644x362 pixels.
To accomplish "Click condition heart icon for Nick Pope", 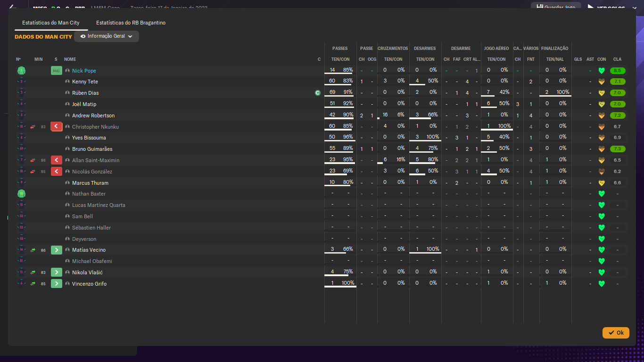I will point(601,71).
